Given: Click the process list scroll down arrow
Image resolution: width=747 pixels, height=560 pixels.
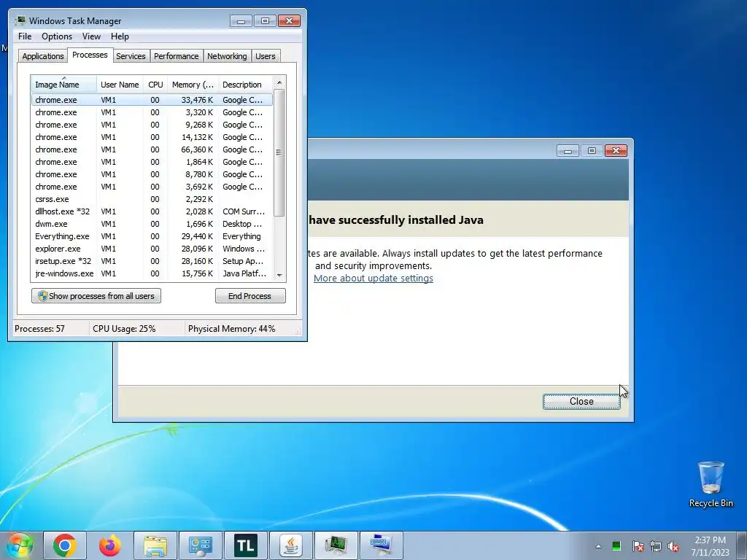Looking at the screenshot, I should 279,275.
